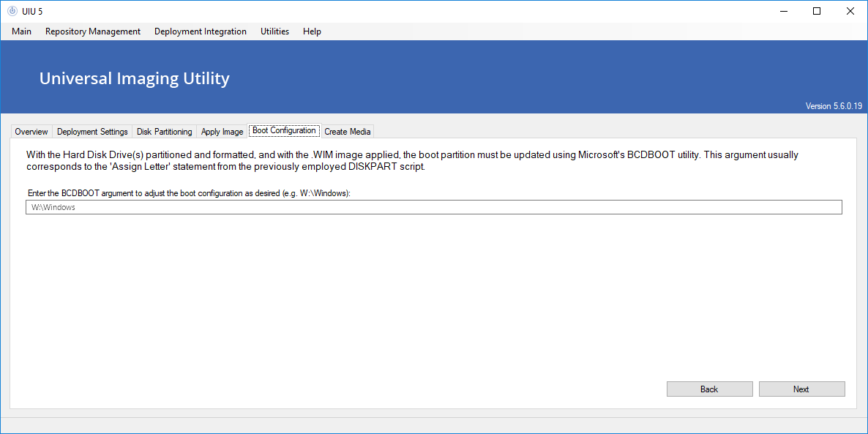Open the Create Media tab
Screen dimensions: 868x434
[x=348, y=132]
